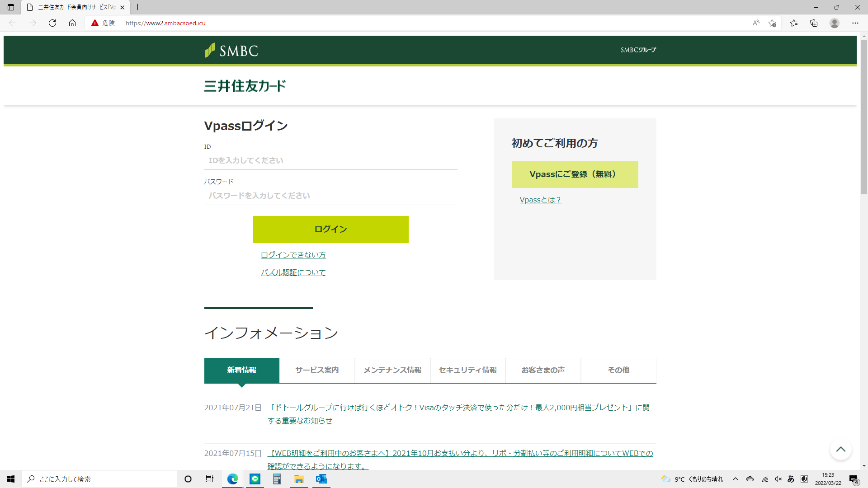The width and height of the screenshot is (868, 488).
Task: Click the browser Back arrow
Action: pos(13,23)
